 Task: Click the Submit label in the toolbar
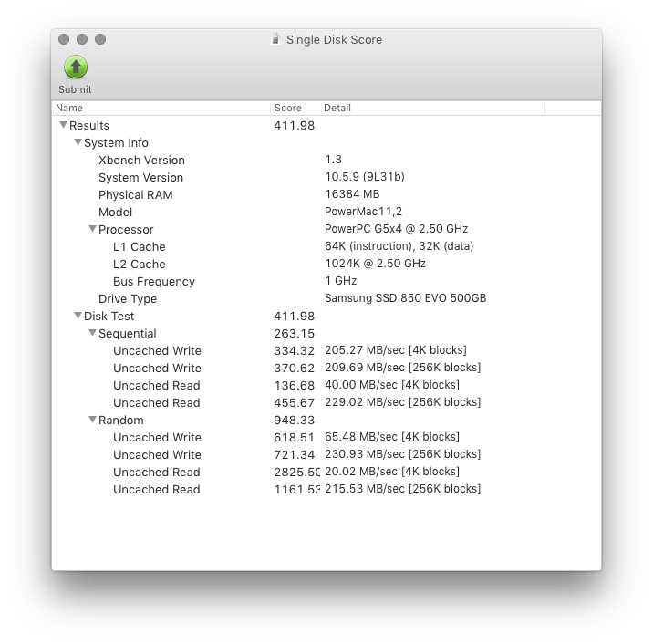pyautogui.click(x=75, y=89)
